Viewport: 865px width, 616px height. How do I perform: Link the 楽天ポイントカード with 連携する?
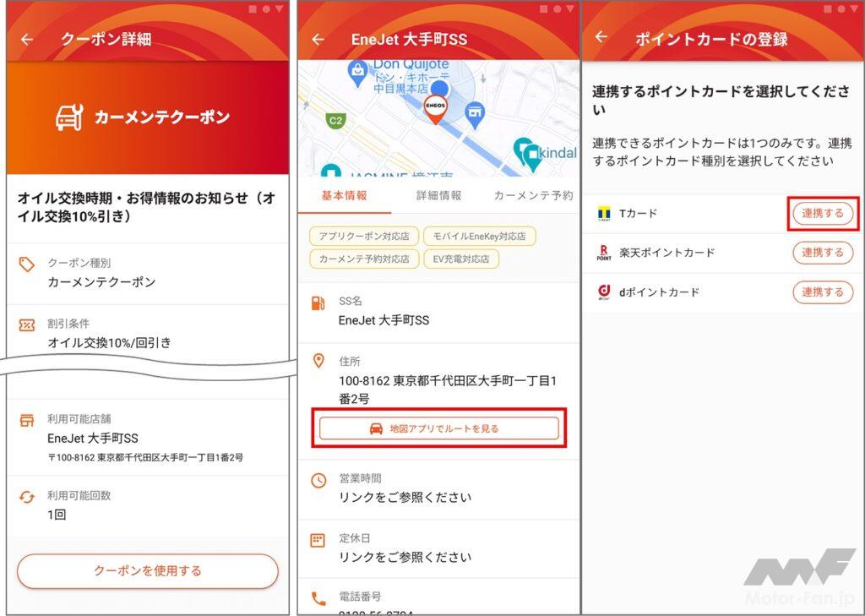pyautogui.click(x=823, y=253)
